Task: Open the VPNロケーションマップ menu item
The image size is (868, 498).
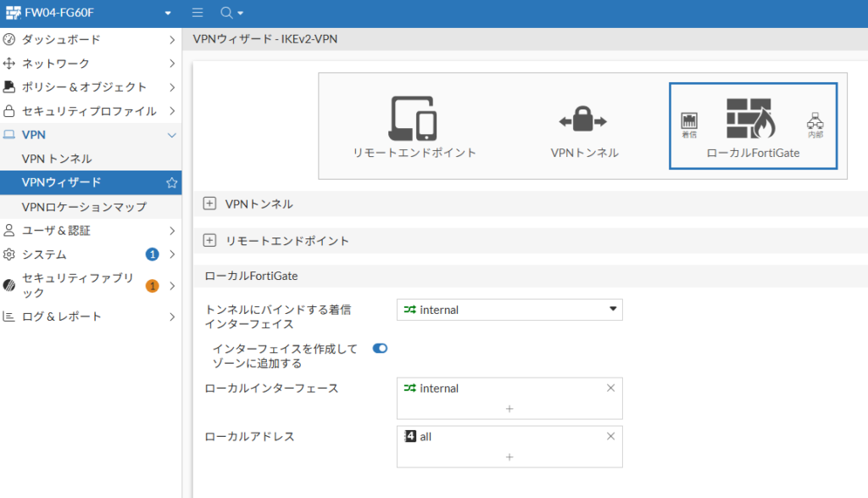Action: coord(91,207)
